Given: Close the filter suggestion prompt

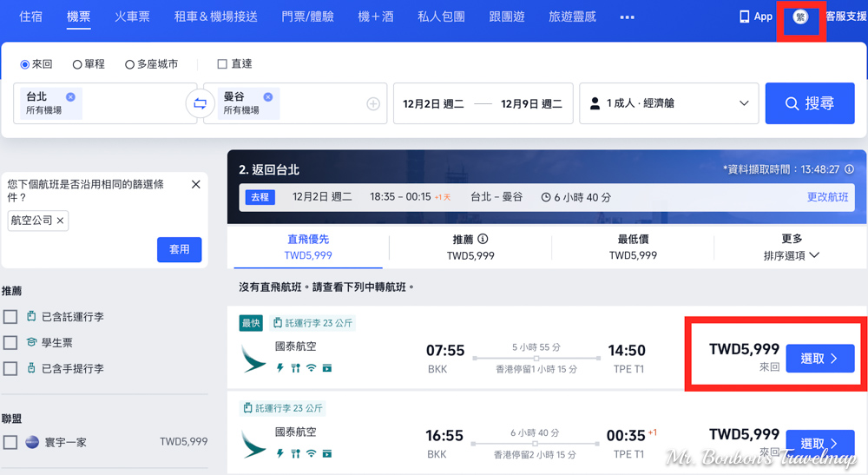Looking at the screenshot, I should click(x=195, y=184).
